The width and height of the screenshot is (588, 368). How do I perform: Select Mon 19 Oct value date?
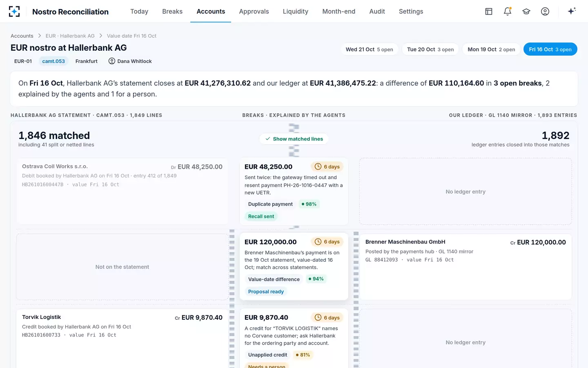[491, 49]
